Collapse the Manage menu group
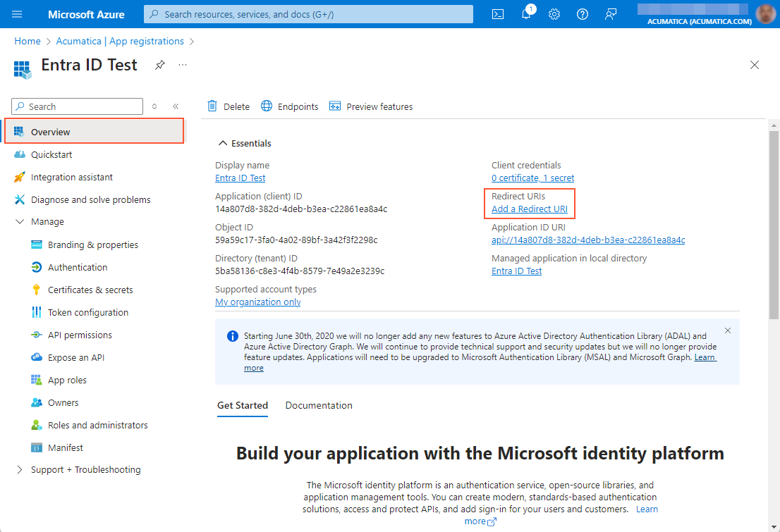Screen dimensions: 780x532 coord(20,222)
